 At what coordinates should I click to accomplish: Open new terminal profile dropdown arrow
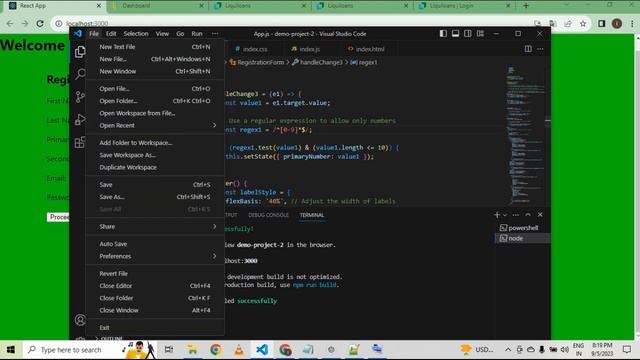click(505, 215)
